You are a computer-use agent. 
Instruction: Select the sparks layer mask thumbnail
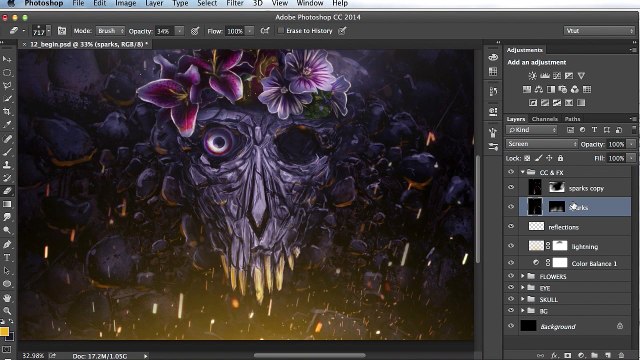[x=556, y=207]
